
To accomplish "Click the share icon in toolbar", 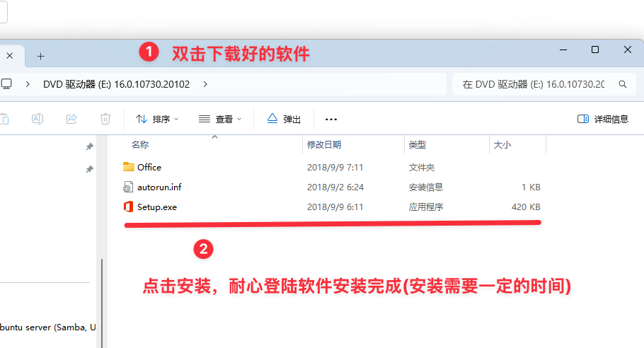I will click(x=71, y=119).
